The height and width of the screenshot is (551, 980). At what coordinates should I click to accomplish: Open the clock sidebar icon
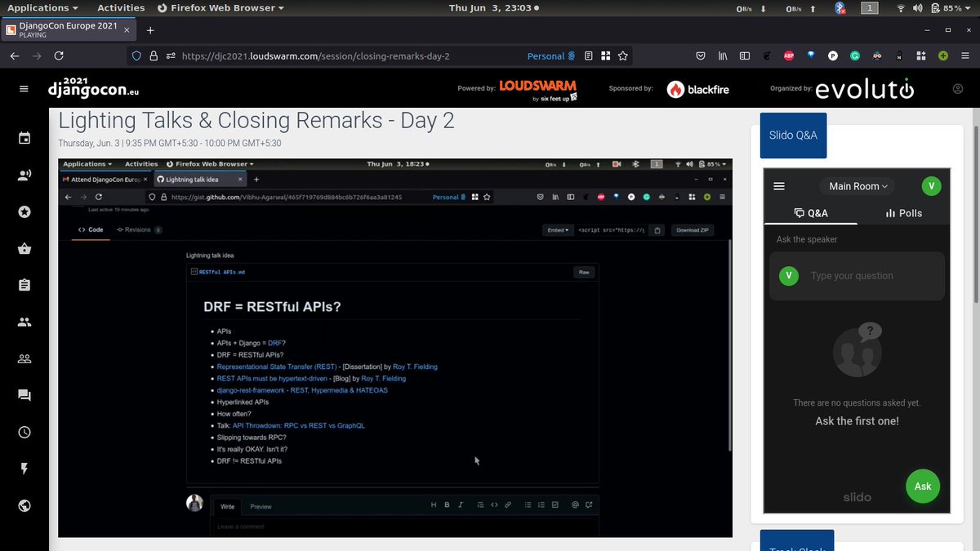24,432
